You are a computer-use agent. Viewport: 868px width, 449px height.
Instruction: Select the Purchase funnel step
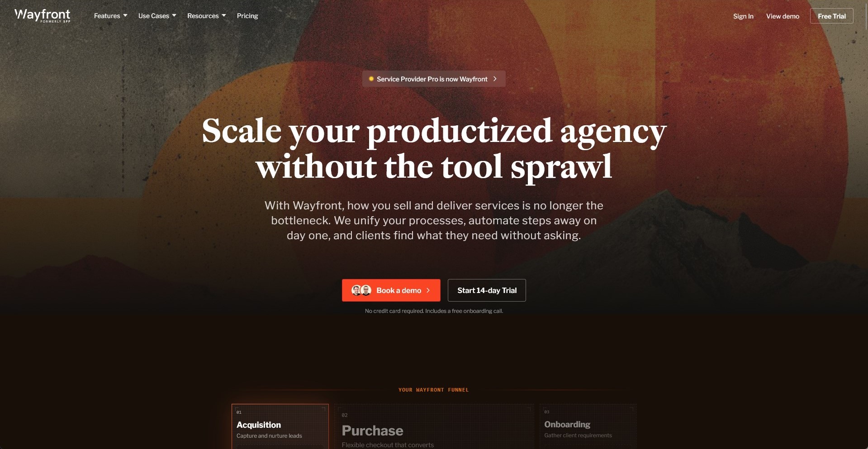(434, 426)
